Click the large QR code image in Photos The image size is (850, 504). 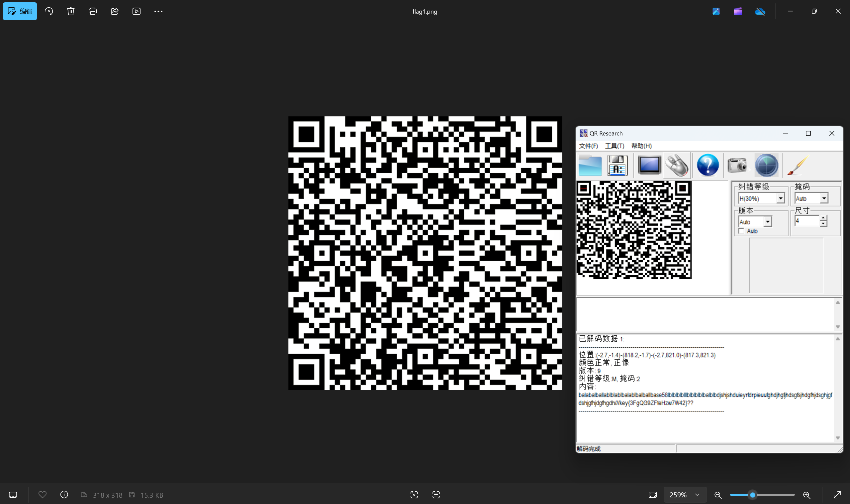tap(425, 253)
